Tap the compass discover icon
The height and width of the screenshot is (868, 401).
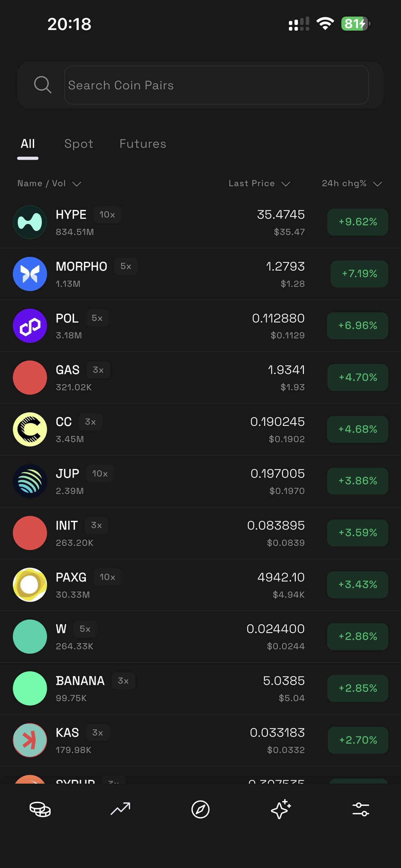pyautogui.click(x=200, y=809)
